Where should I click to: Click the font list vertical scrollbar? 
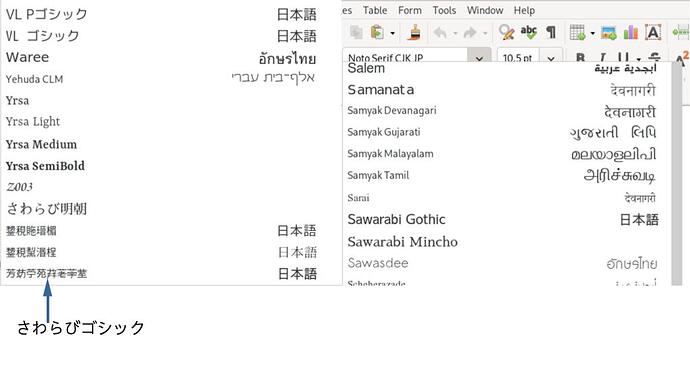tap(677, 174)
